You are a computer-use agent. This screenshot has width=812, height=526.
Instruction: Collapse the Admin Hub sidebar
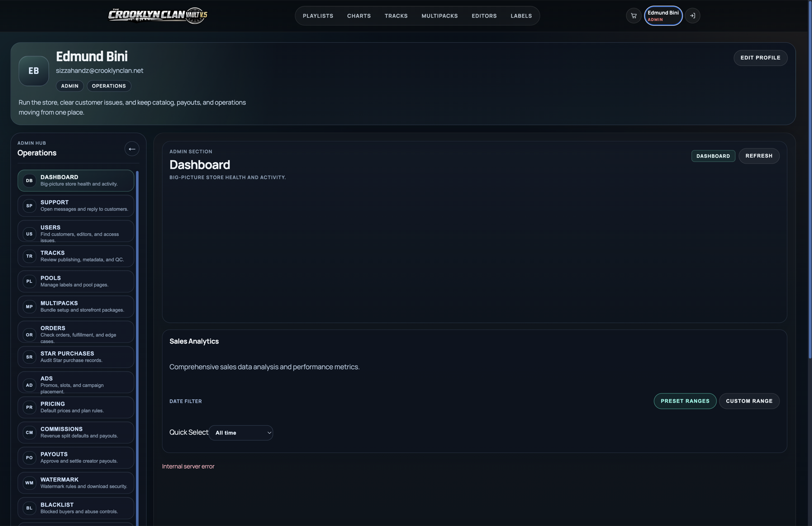click(132, 149)
